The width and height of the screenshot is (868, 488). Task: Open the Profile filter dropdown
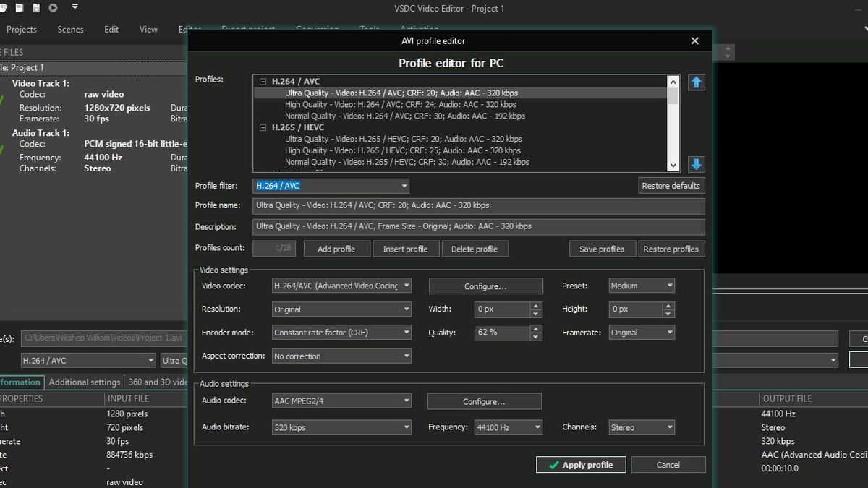[403, 186]
